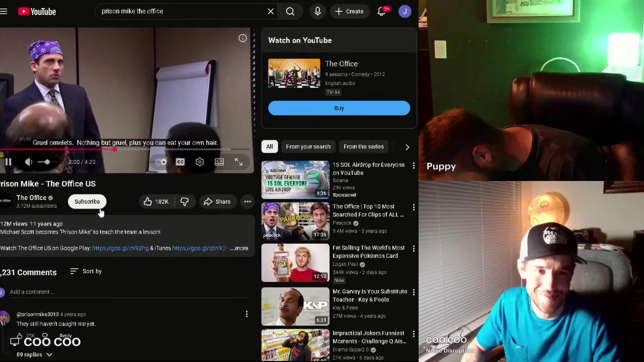Share the Prison Mike video
Screen dimensions: 644x362
217,202
